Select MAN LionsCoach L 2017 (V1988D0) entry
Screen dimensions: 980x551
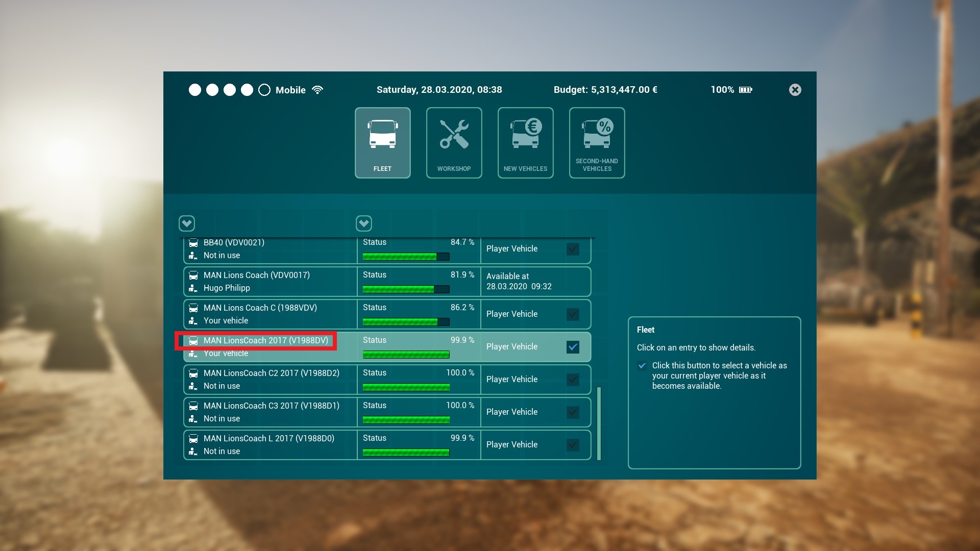tap(387, 445)
